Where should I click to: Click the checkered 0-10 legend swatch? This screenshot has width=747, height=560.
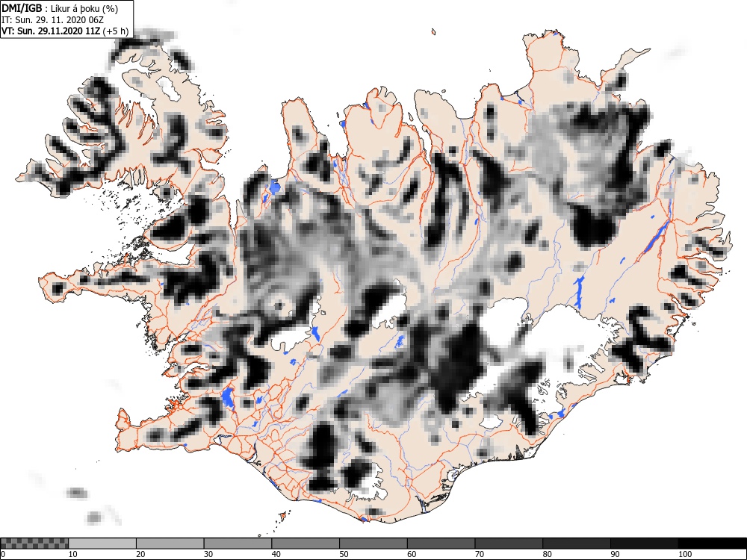tap(34, 544)
